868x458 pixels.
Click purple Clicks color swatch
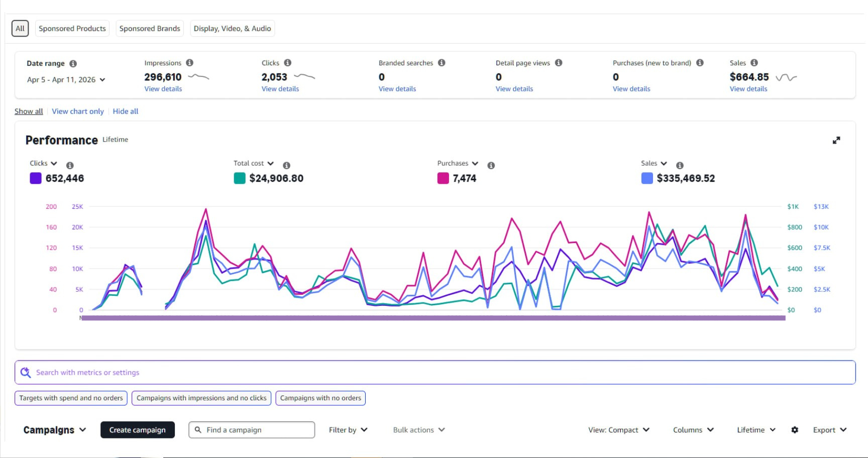click(36, 178)
